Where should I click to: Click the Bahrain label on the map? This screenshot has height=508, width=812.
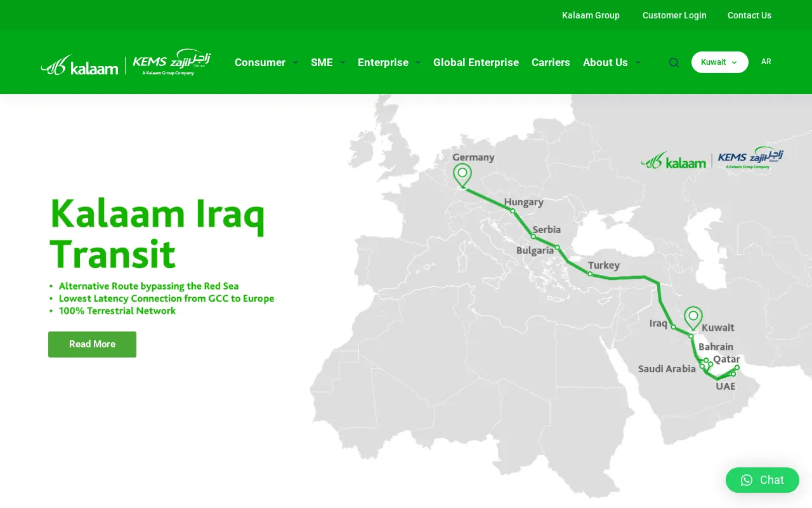[x=716, y=347]
